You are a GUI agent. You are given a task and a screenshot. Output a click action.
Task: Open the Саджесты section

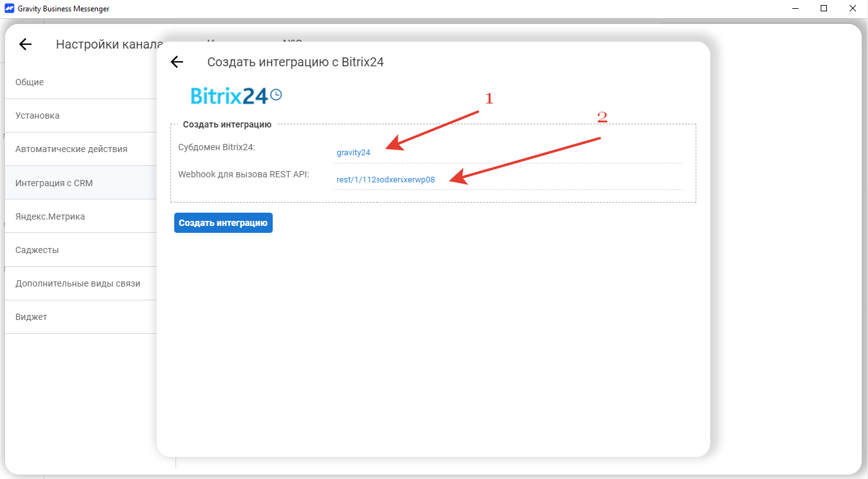tap(81, 250)
